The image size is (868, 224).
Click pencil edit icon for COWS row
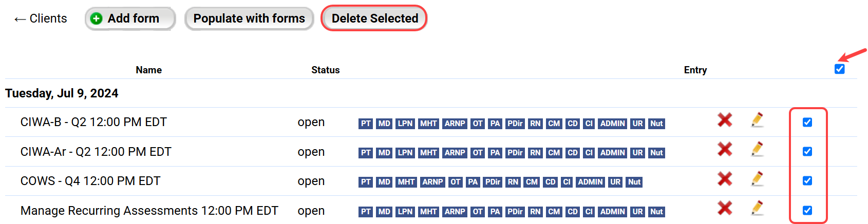pyautogui.click(x=757, y=179)
